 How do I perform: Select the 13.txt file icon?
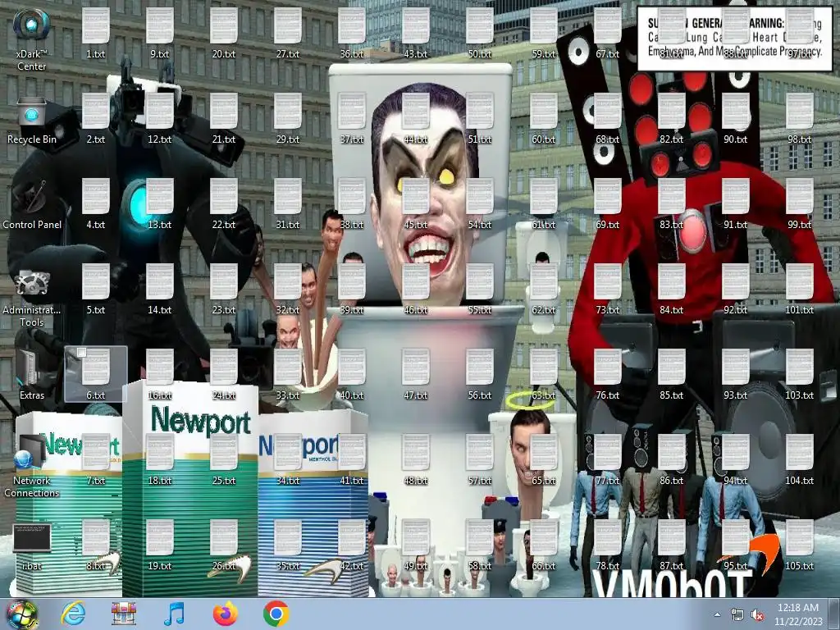click(x=160, y=197)
